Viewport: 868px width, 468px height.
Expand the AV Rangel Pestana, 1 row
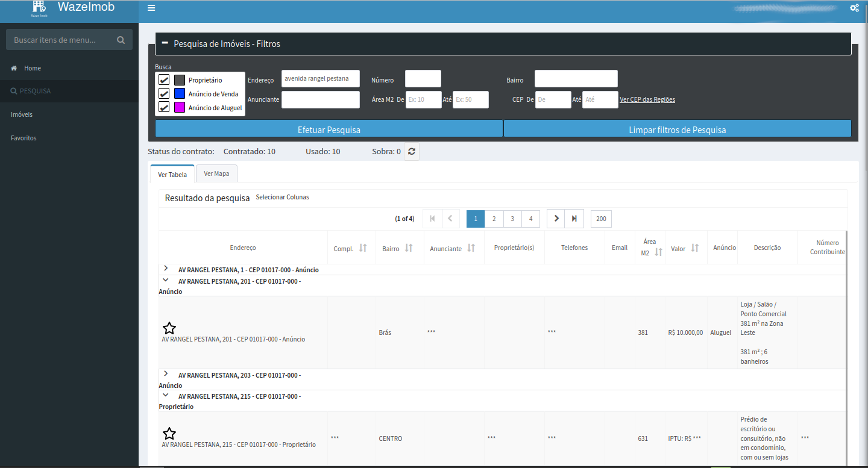tap(166, 268)
